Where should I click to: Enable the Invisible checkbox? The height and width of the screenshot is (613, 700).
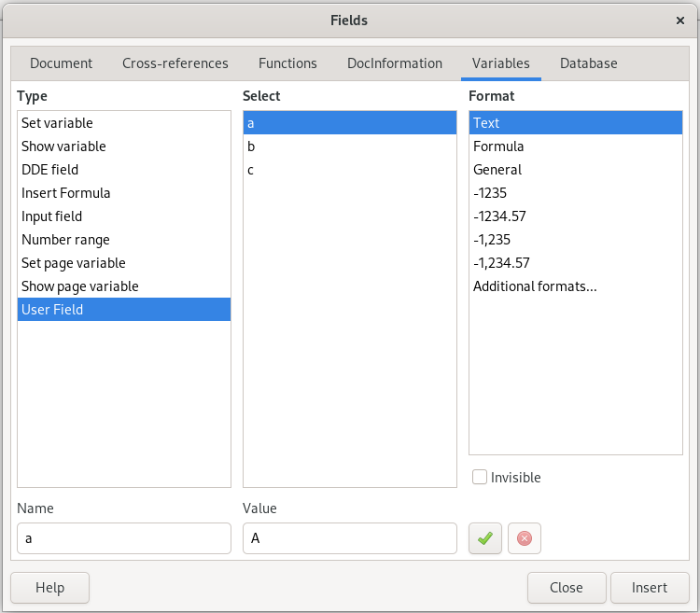click(481, 478)
